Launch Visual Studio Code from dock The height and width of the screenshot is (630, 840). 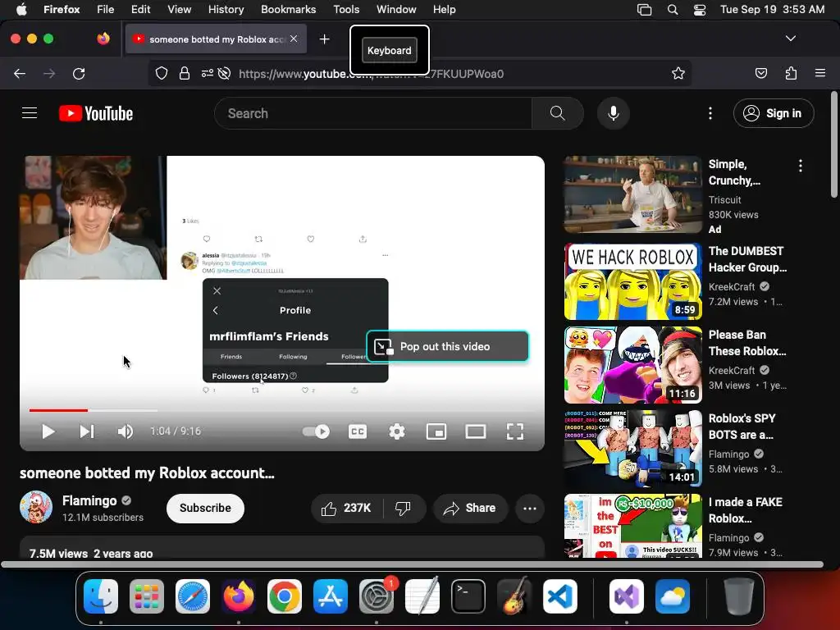click(x=559, y=596)
